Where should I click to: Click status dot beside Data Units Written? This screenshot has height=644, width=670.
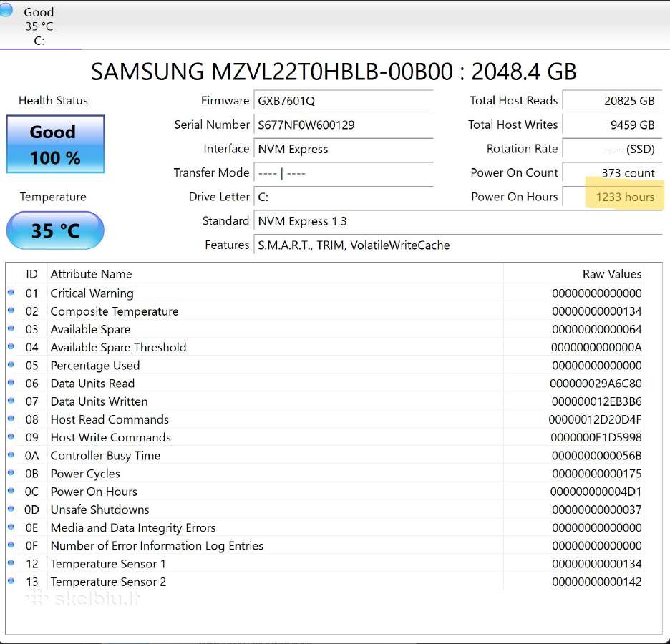point(11,401)
